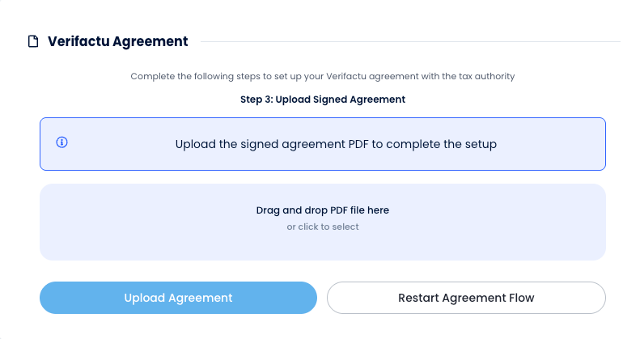Click the horizontal divider line beside the heading
The width and height of the screenshot is (644, 339).
point(409,41)
